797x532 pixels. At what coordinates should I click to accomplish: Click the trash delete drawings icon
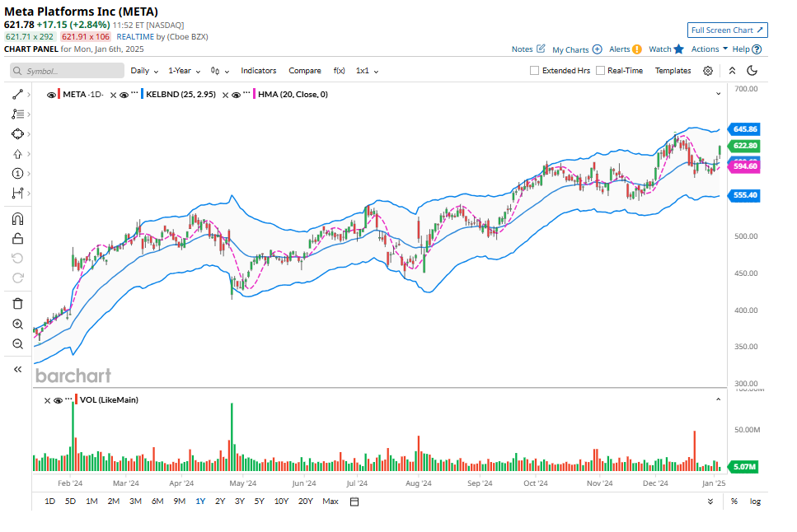click(x=17, y=304)
